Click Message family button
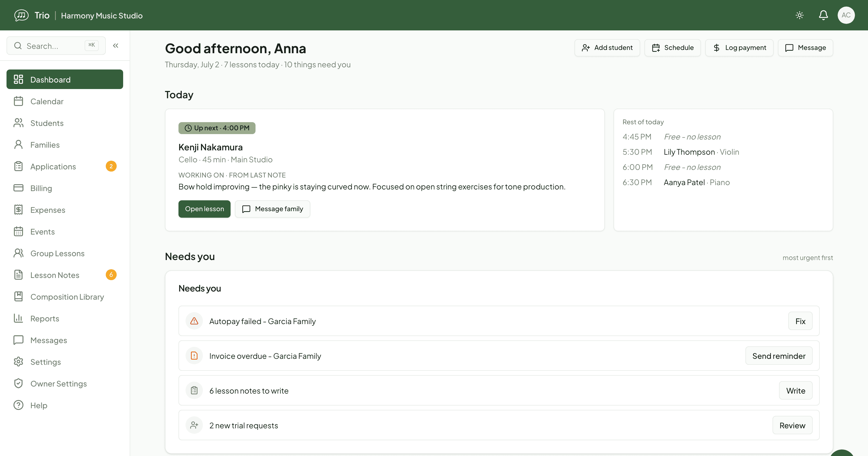Viewport: 868px width, 456px height. click(x=273, y=209)
